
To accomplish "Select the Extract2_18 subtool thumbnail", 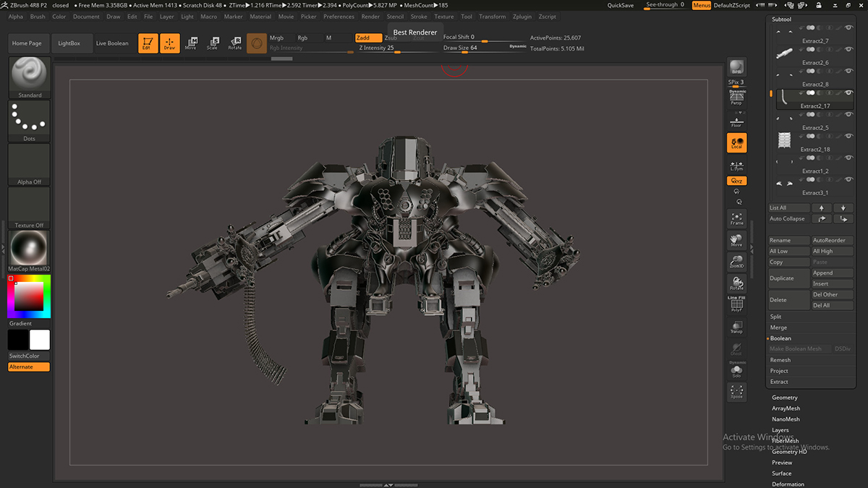I will coord(785,139).
